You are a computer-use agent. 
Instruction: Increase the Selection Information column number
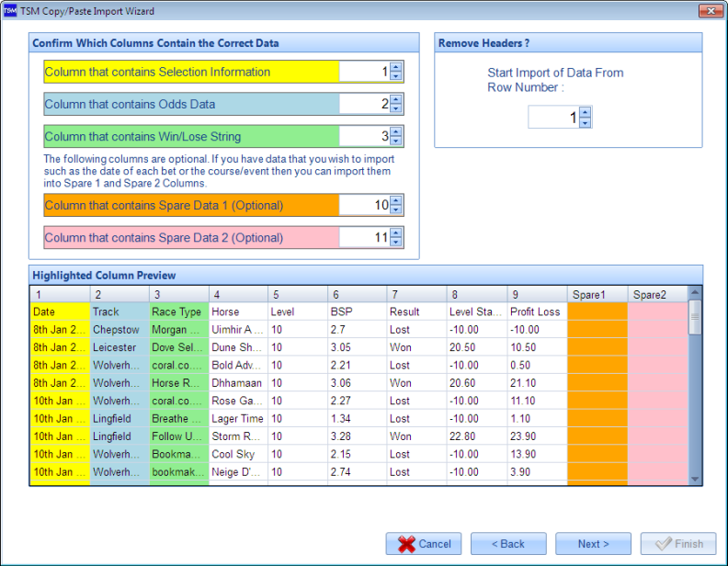click(x=396, y=68)
